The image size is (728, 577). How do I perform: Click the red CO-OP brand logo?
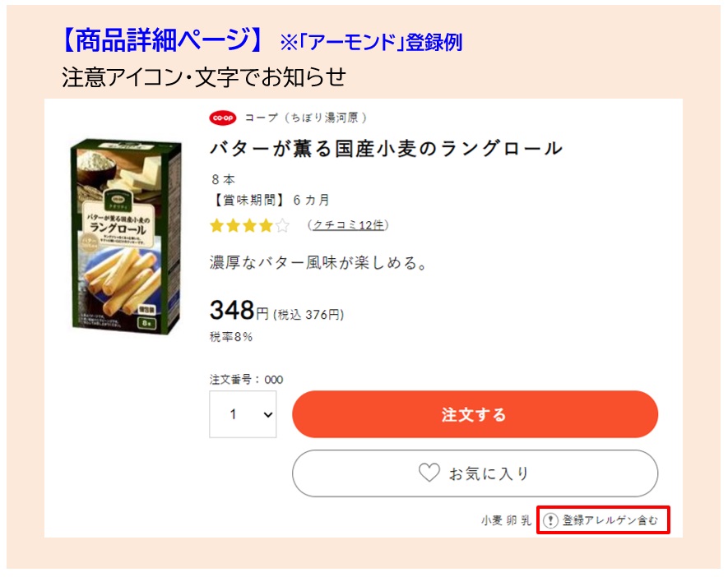[222, 118]
